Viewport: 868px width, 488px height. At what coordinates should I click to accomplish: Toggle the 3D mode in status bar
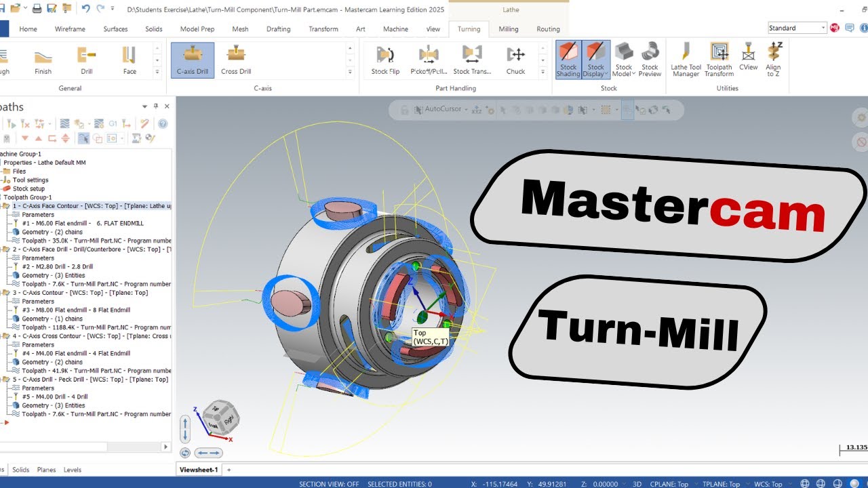(637, 484)
